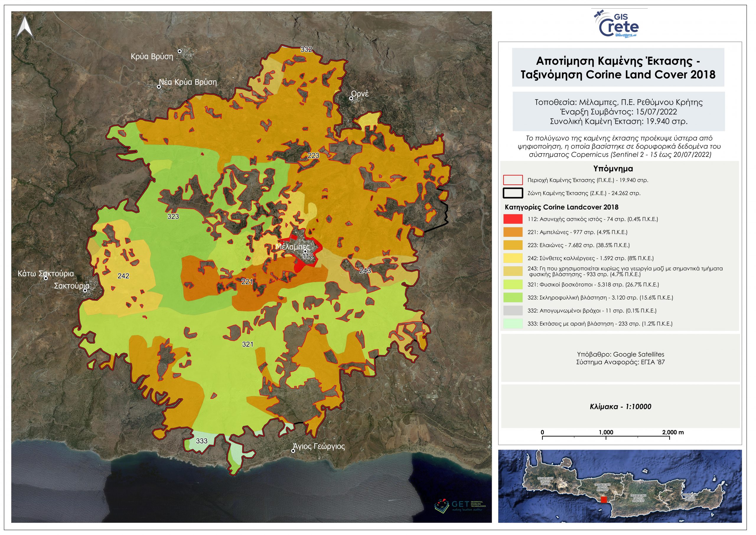Click the 221 label on the map

tap(247, 282)
